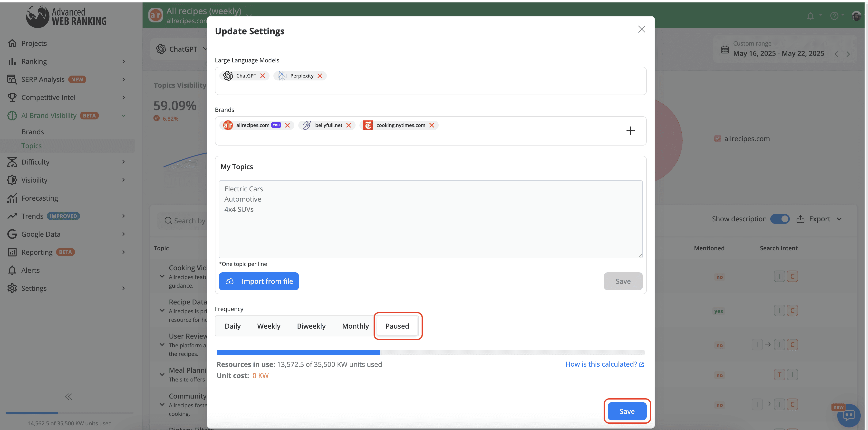Collapse the Cooking Vid topic row

coord(162,276)
